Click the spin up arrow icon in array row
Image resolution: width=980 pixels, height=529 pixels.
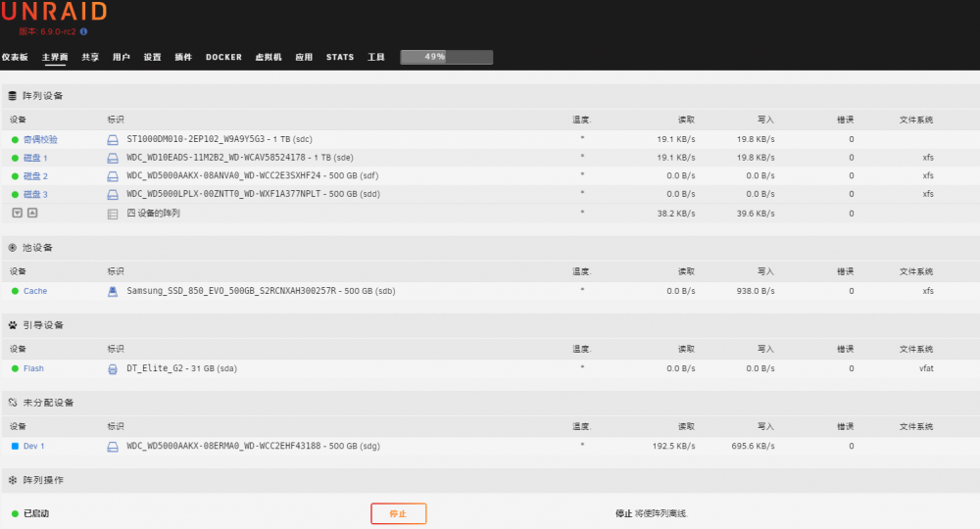32,213
